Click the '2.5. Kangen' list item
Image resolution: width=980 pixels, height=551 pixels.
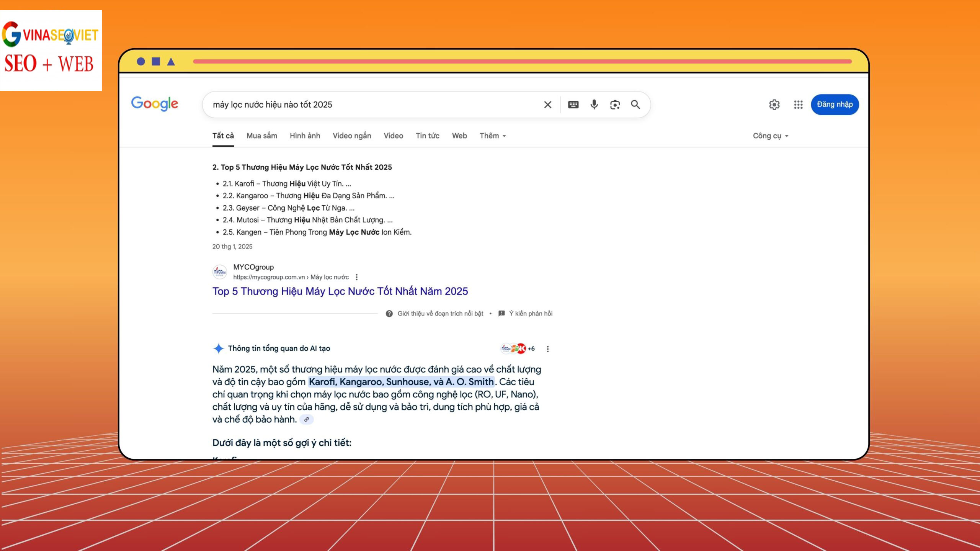click(317, 232)
